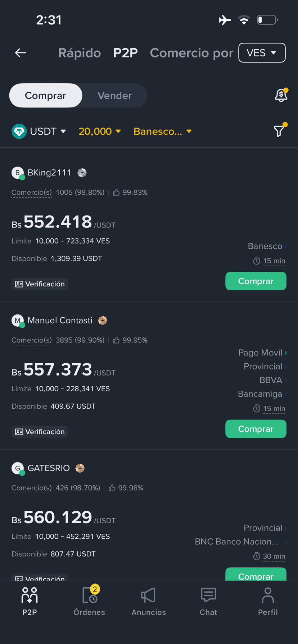Select the Comprar toggle option

pyautogui.click(x=45, y=96)
